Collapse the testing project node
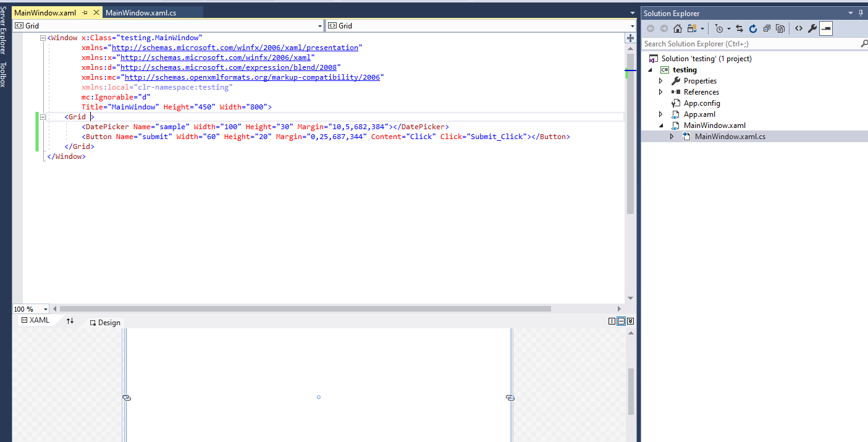Image resolution: width=868 pixels, height=442 pixels. (x=650, y=69)
